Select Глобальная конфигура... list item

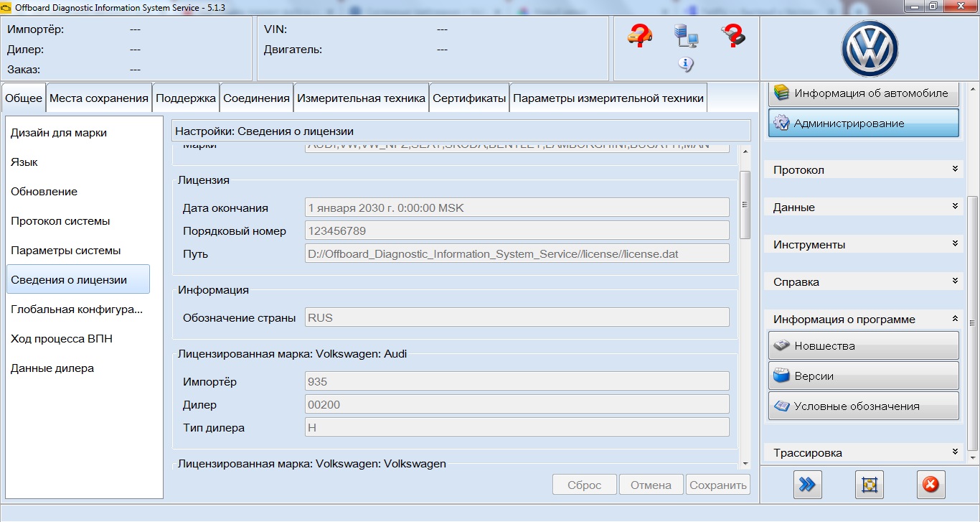tap(78, 309)
